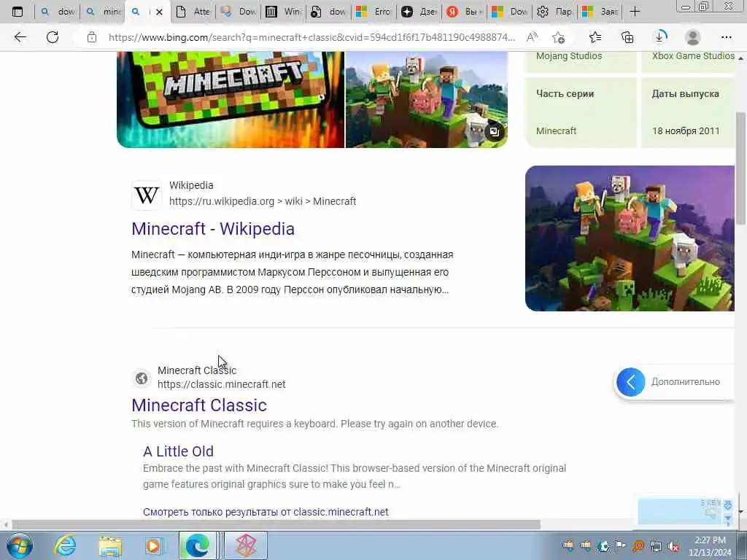This screenshot has width=747, height=560.
Task: Open the clock showing 2:27 PM
Action: click(x=710, y=545)
